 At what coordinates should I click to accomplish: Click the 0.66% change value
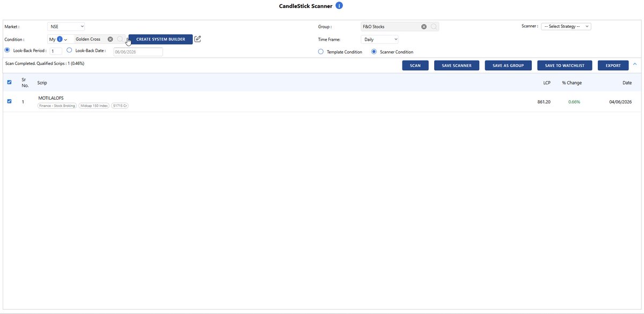point(574,102)
